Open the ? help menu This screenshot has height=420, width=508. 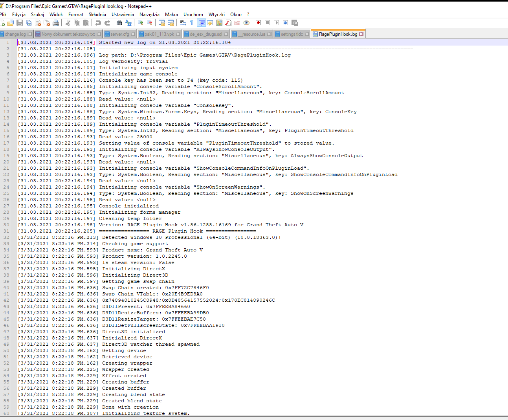point(248,15)
